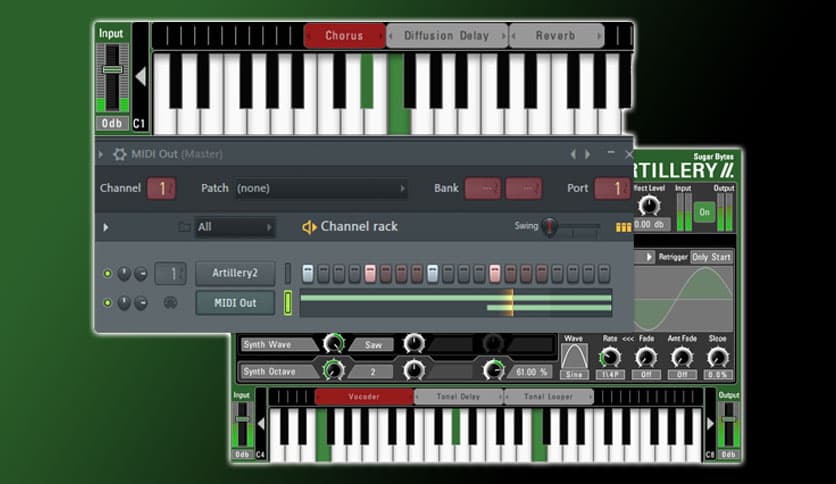Adjust MIDI Out channel volume knob

[141, 303]
